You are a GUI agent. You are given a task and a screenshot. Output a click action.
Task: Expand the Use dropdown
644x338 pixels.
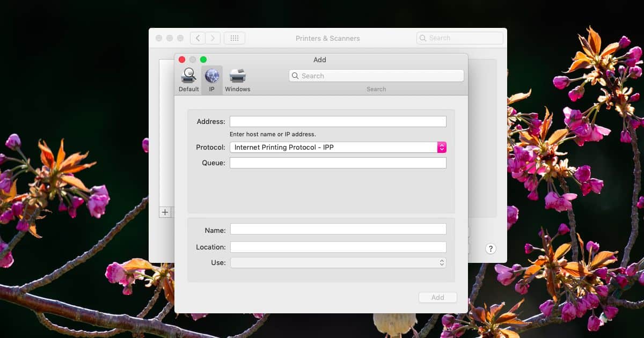pos(338,262)
